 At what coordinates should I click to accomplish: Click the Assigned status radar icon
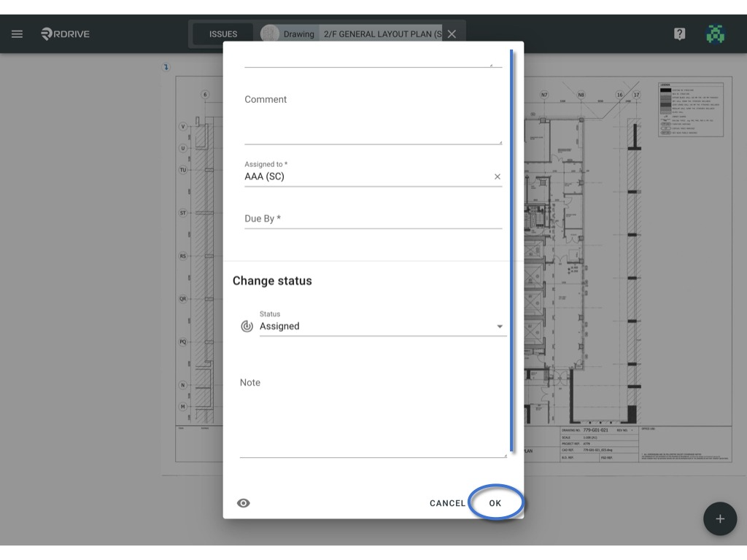point(247,326)
